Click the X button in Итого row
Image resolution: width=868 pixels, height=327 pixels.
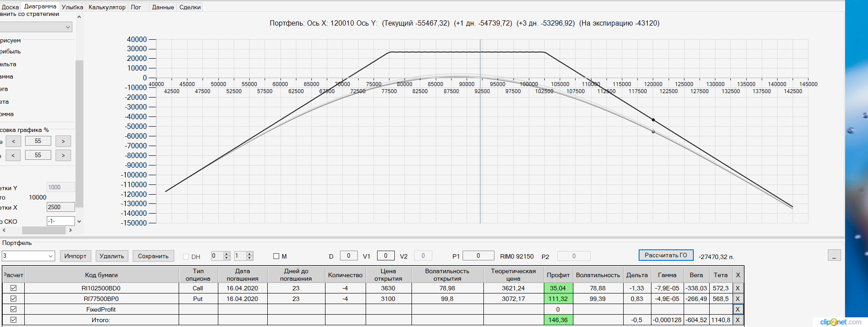(x=738, y=320)
